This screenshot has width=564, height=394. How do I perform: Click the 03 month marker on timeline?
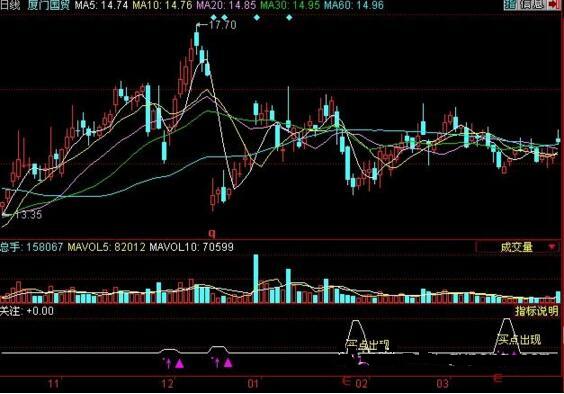pos(442,384)
